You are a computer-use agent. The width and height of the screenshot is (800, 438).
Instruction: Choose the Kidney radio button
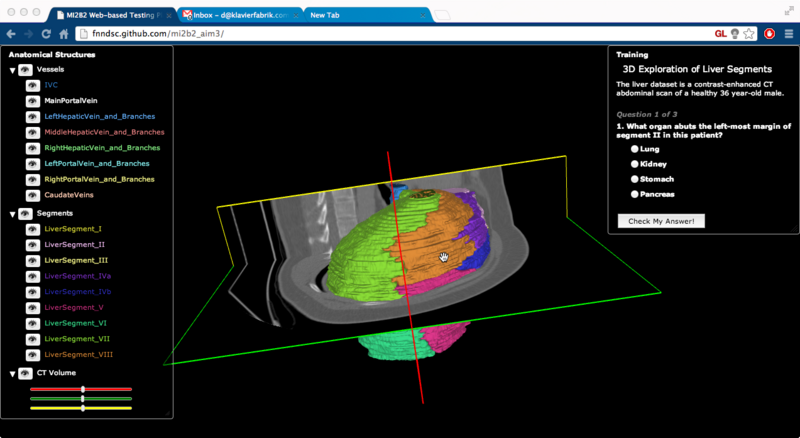pyautogui.click(x=635, y=163)
